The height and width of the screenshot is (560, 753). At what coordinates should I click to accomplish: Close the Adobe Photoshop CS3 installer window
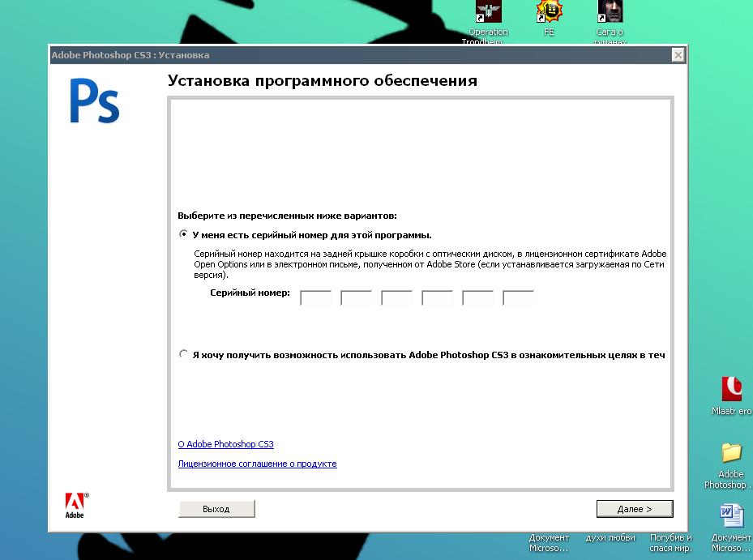678,55
